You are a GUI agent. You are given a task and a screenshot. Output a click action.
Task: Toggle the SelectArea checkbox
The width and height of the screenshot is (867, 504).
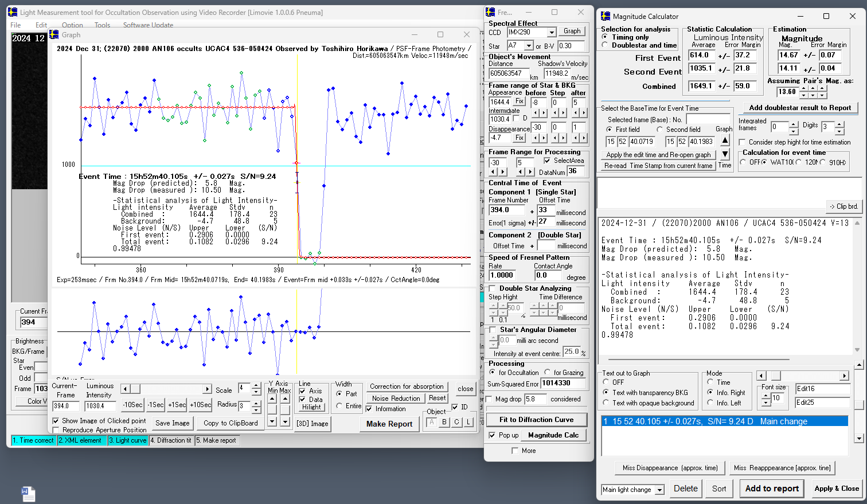click(546, 161)
